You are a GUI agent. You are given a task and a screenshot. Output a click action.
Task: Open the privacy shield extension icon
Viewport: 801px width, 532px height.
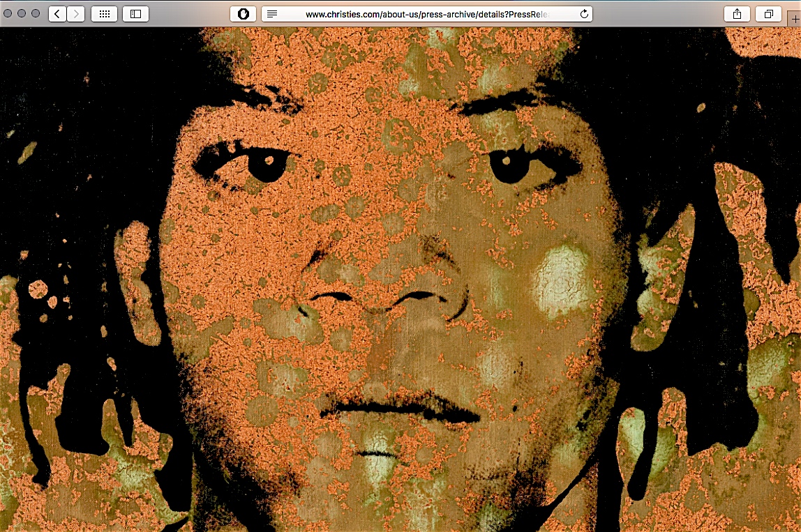(243, 14)
